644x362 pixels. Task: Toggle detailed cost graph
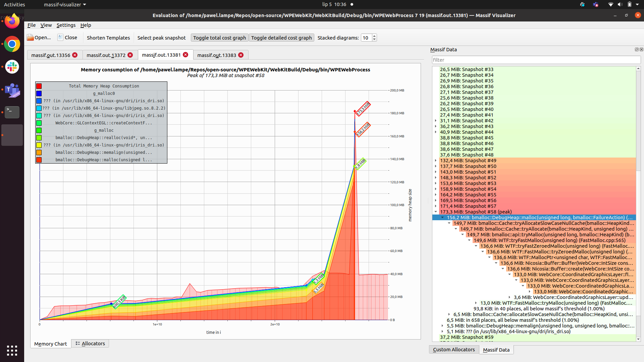(281, 38)
